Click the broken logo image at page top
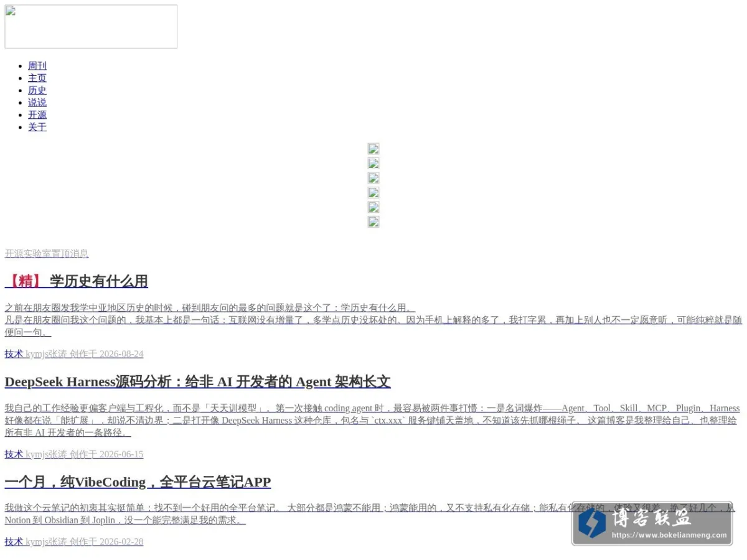 tap(91, 27)
